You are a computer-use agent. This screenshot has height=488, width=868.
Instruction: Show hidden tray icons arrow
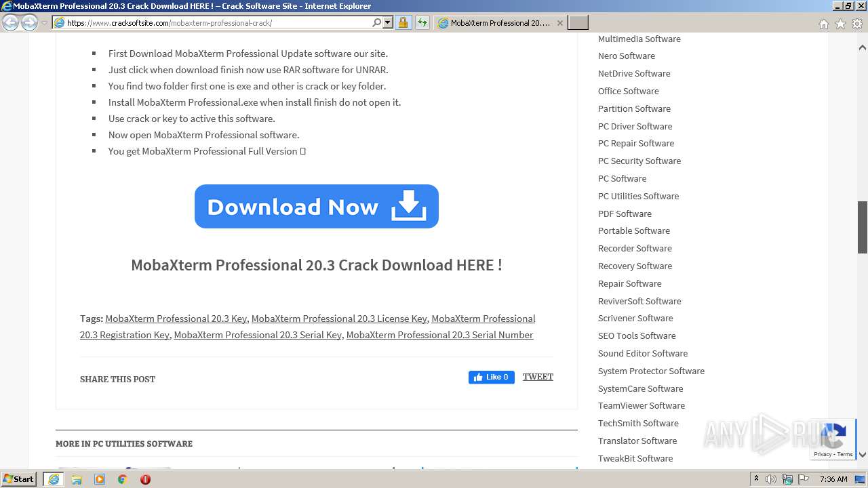(x=756, y=479)
